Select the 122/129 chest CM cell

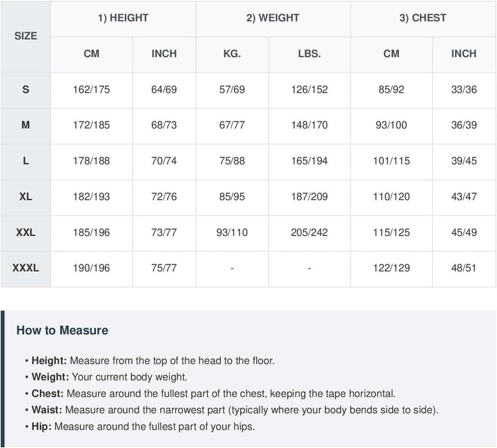[x=391, y=269]
